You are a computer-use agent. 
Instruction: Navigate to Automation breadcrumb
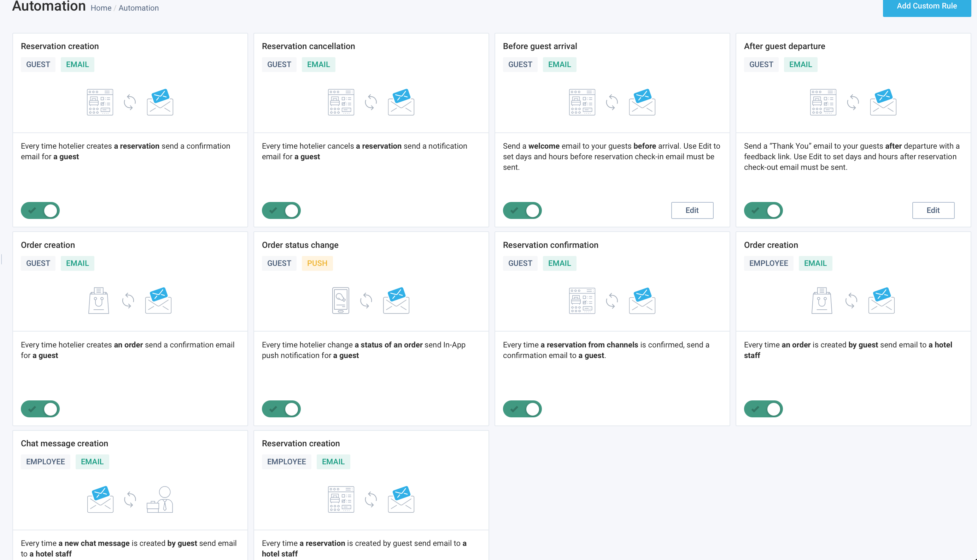pyautogui.click(x=138, y=8)
